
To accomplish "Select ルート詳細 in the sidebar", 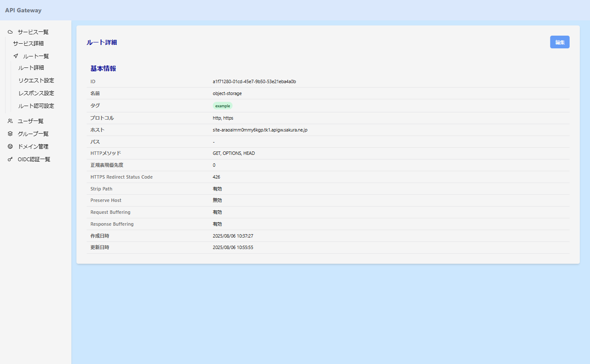I will [x=31, y=68].
